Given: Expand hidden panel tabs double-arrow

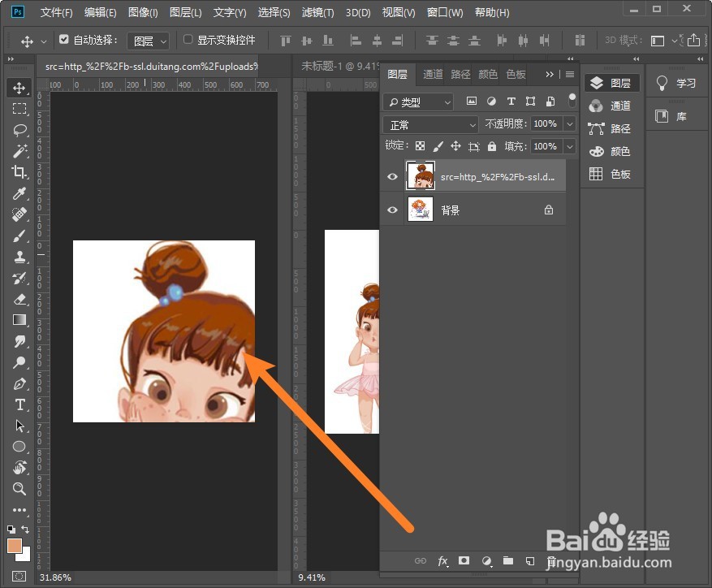Looking at the screenshot, I should point(550,74).
